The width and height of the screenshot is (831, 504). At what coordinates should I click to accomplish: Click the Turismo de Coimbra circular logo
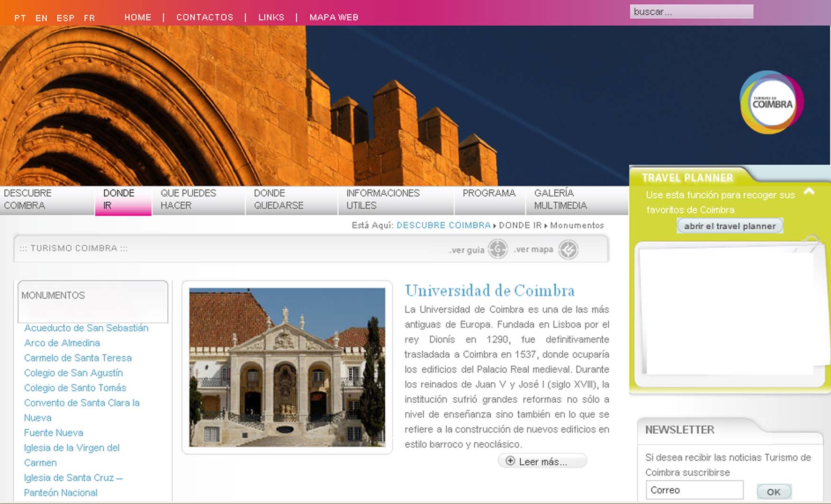click(772, 103)
